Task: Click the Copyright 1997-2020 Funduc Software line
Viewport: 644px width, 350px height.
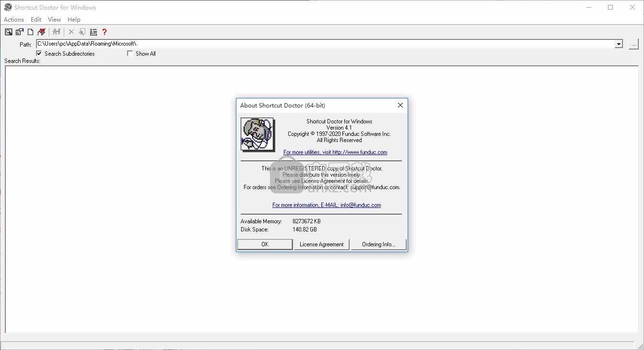Action: pos(339,134)
